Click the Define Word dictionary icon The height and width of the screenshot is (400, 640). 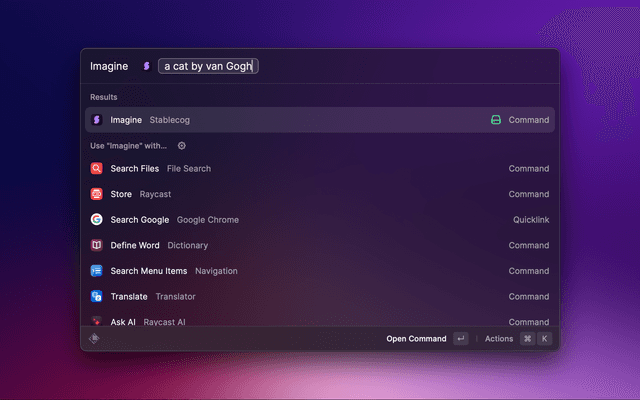pyautogui.click(x=97, y=245)
